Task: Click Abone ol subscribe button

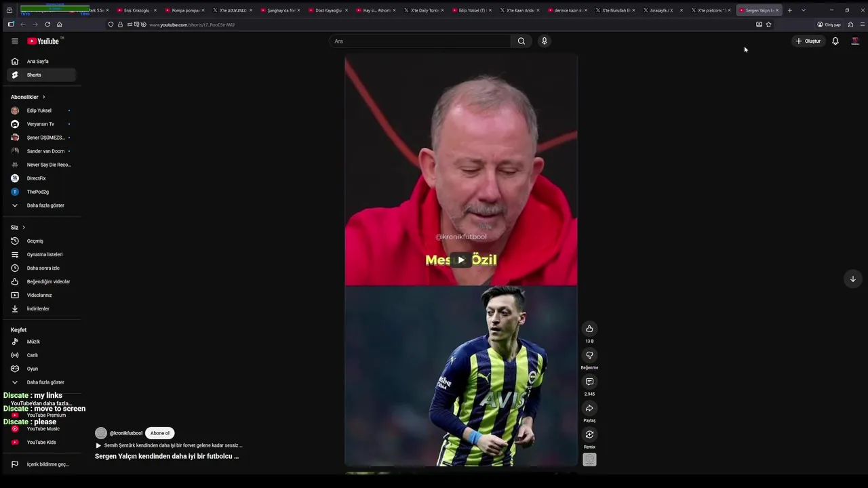Action: [x=160, y=433]
